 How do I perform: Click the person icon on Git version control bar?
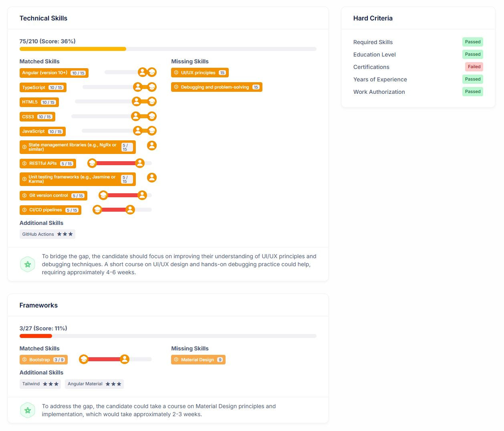click(142, 195)
